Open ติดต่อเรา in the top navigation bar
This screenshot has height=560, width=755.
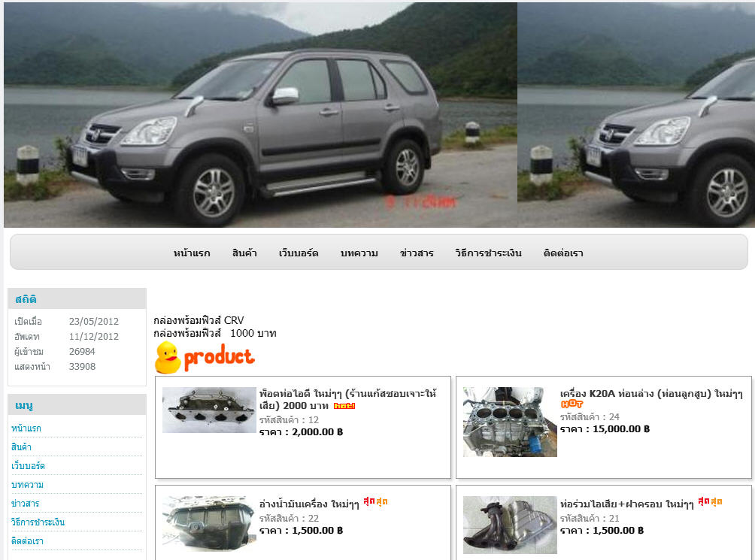[x=563, y=253]
